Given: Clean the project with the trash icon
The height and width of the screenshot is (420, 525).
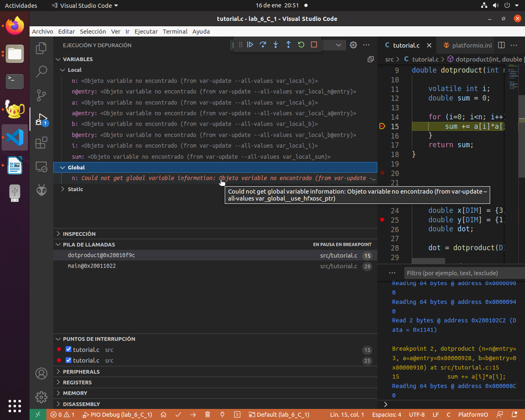Looking at the screenshot, I should 208,415.
